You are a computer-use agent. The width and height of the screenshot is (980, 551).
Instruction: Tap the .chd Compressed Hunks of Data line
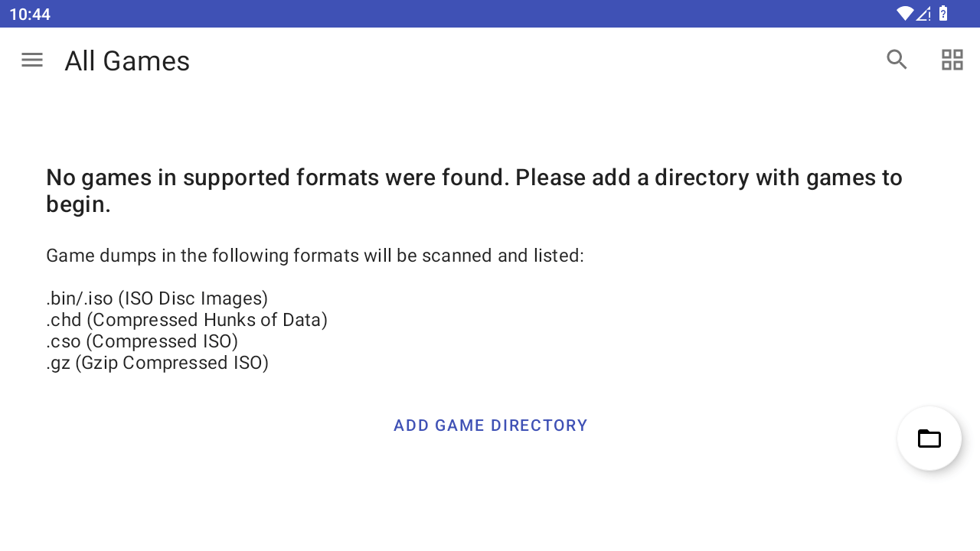(187, 320)
